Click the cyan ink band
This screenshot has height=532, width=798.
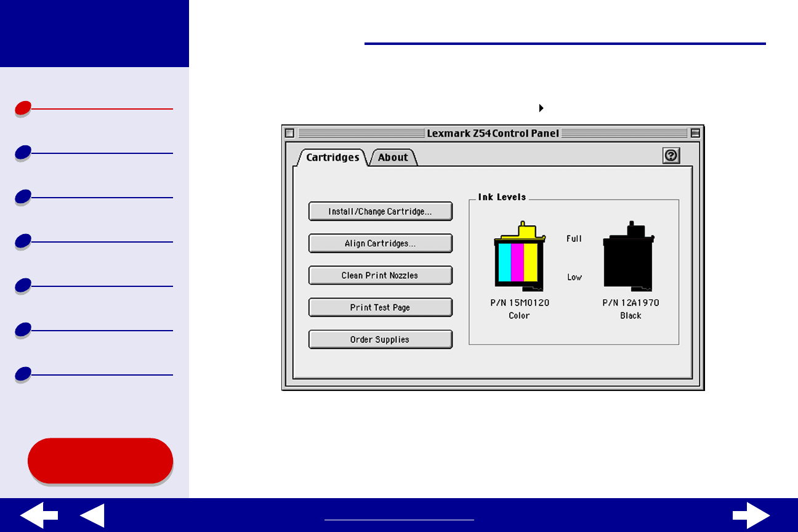point(505,262)
